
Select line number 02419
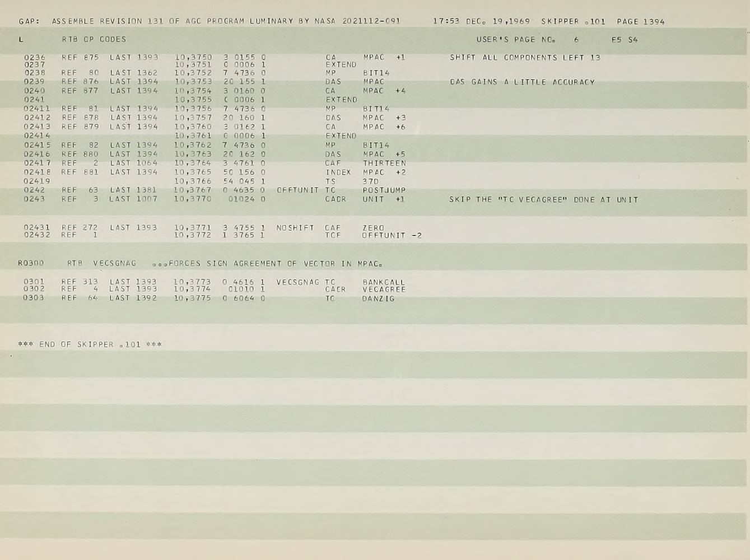37,181
